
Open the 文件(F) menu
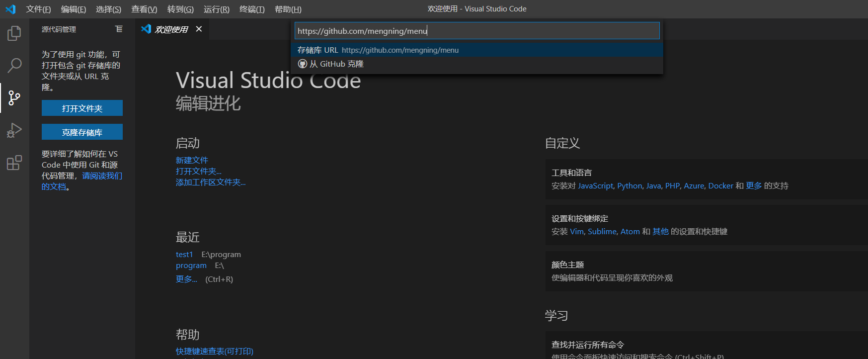(x=38, y=9)
